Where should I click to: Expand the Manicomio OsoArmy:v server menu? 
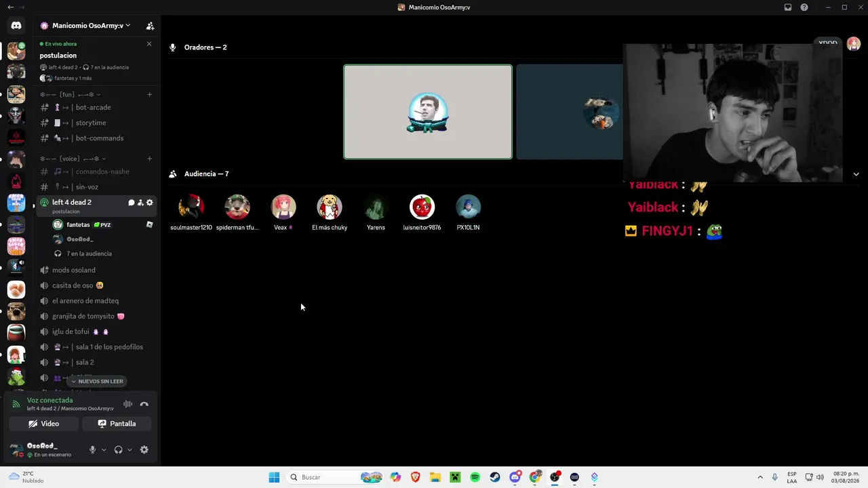point(91,26)
